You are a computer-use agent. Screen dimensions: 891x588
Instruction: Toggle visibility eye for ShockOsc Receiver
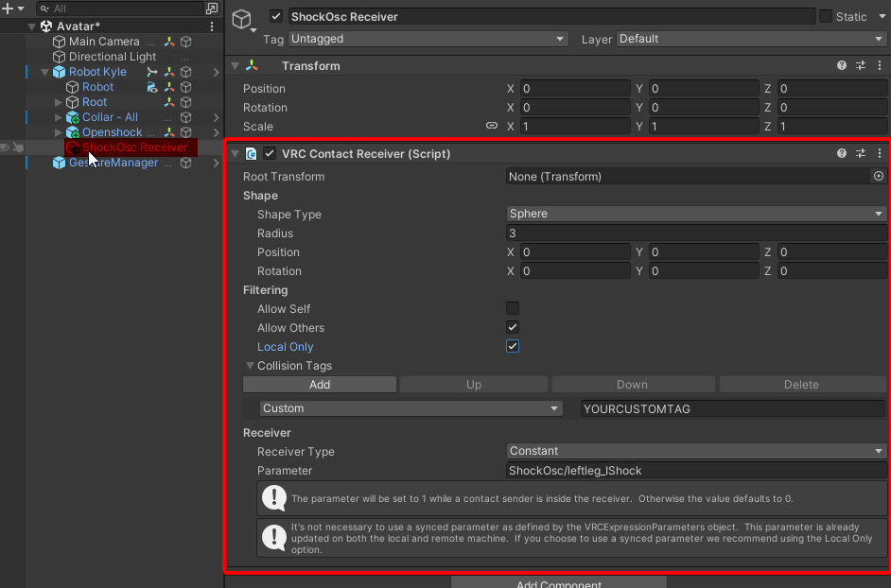pos(5,147)
